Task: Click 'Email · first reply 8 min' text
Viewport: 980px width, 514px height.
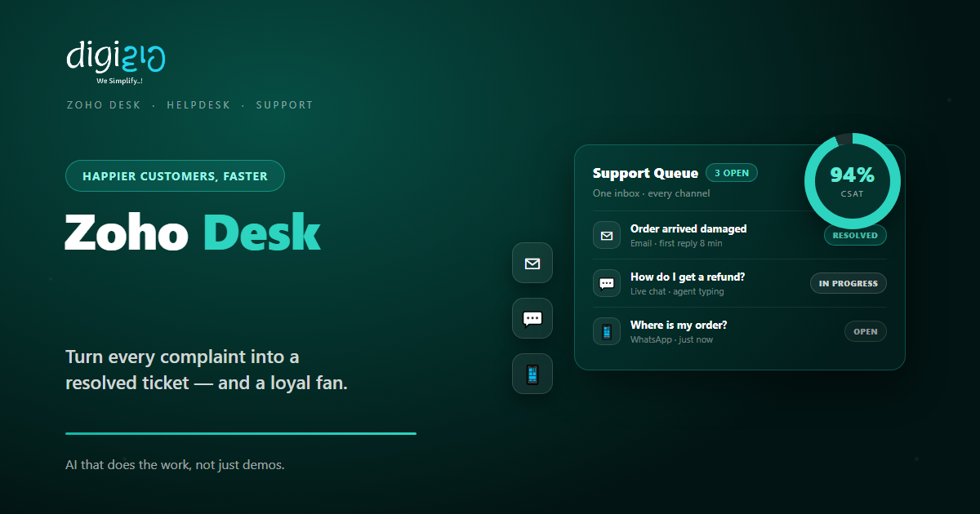Action: click(676, 243)
